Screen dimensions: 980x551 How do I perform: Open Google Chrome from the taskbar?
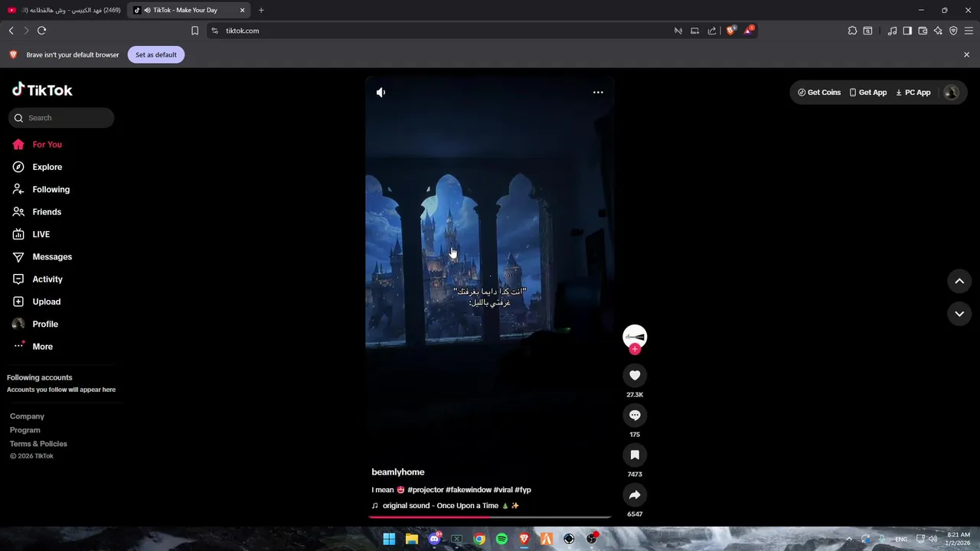479,539
